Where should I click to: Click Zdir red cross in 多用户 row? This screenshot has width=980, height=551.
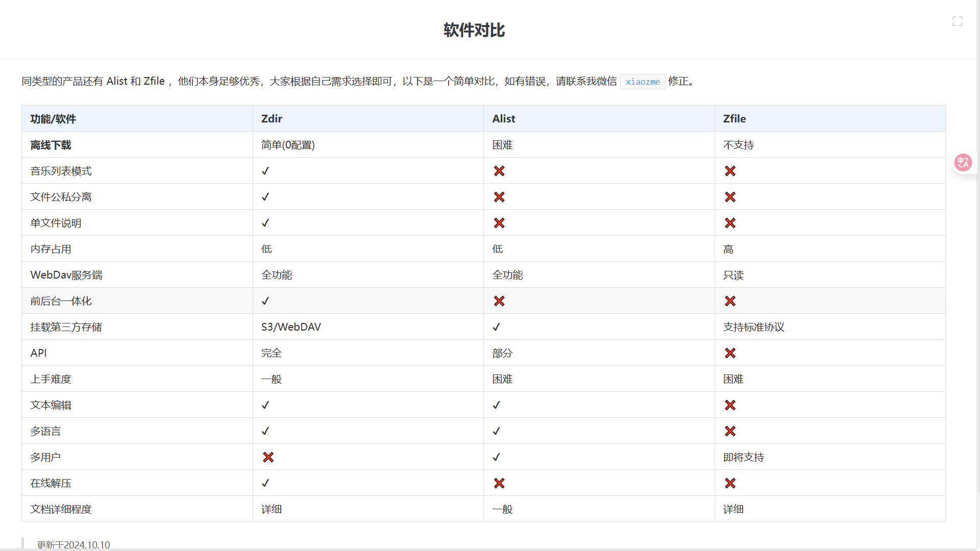[268, 457]
